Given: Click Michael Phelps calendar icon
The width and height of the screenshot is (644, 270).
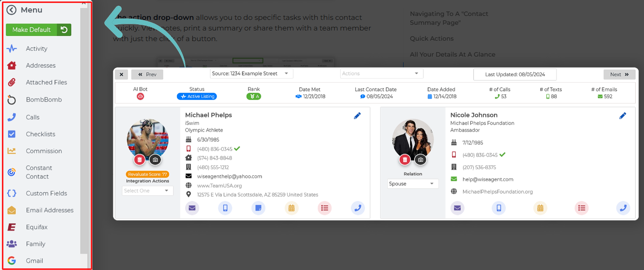Looking at the screenshot, I should 291,208.
